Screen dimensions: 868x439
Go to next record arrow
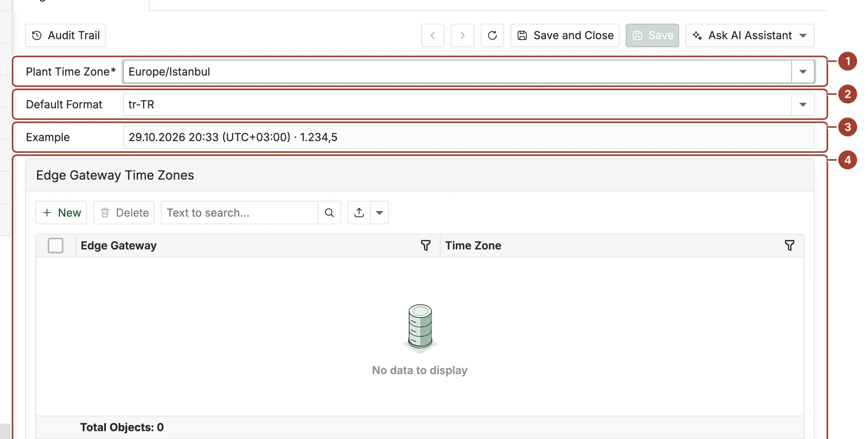462,35
